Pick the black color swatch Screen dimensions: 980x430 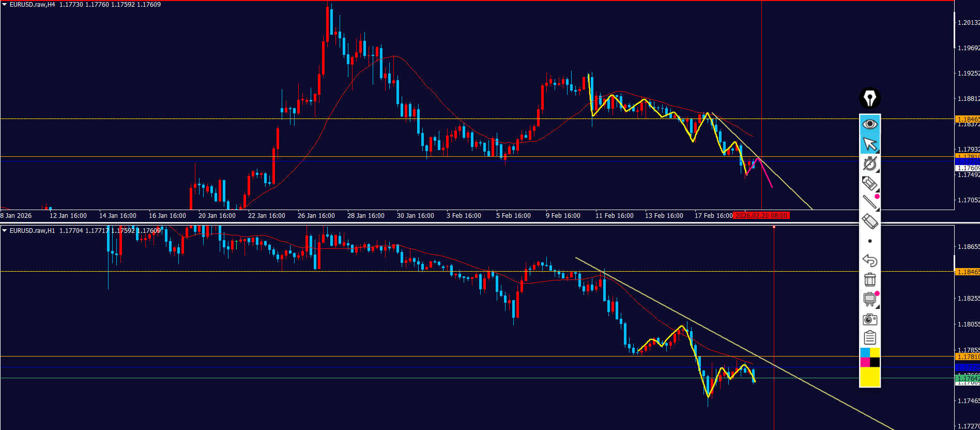tap(875, 362)
